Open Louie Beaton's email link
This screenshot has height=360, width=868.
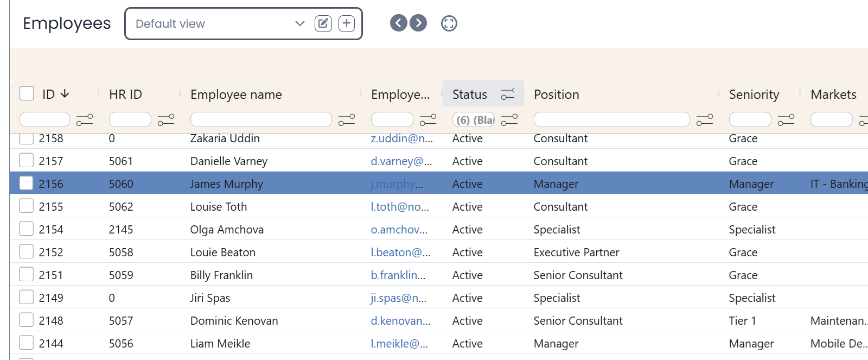[x=400, y=252]
